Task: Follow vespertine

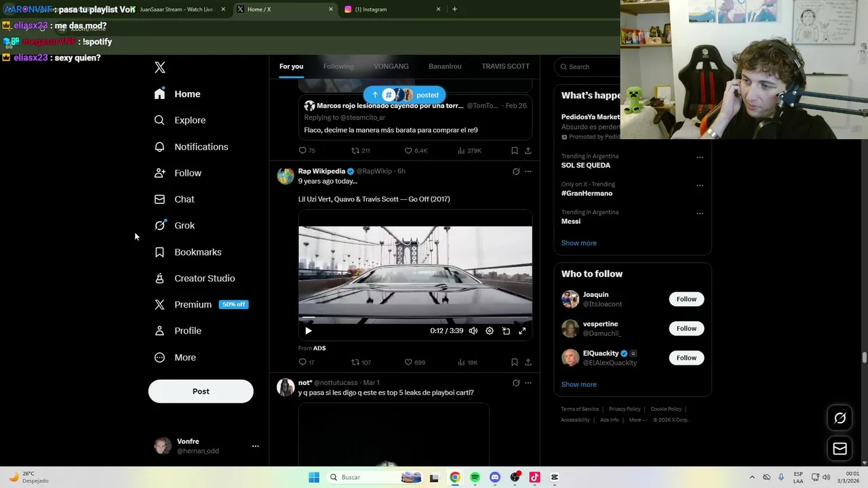Action: [x=686, y=329]
